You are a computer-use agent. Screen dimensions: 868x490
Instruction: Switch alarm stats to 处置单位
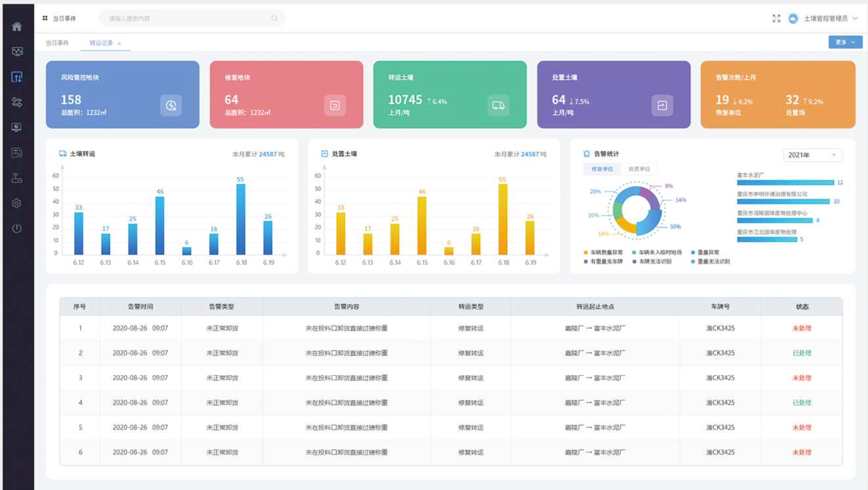[639, 169]
